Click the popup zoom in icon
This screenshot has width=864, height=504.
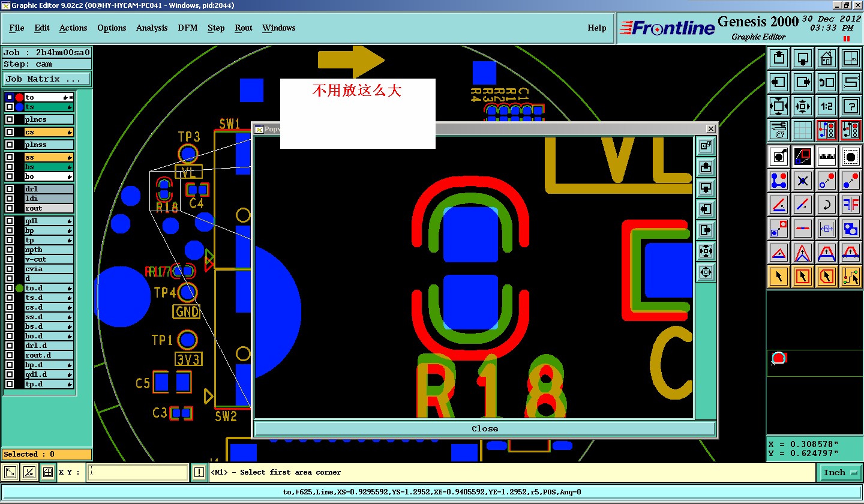[706, 251]
